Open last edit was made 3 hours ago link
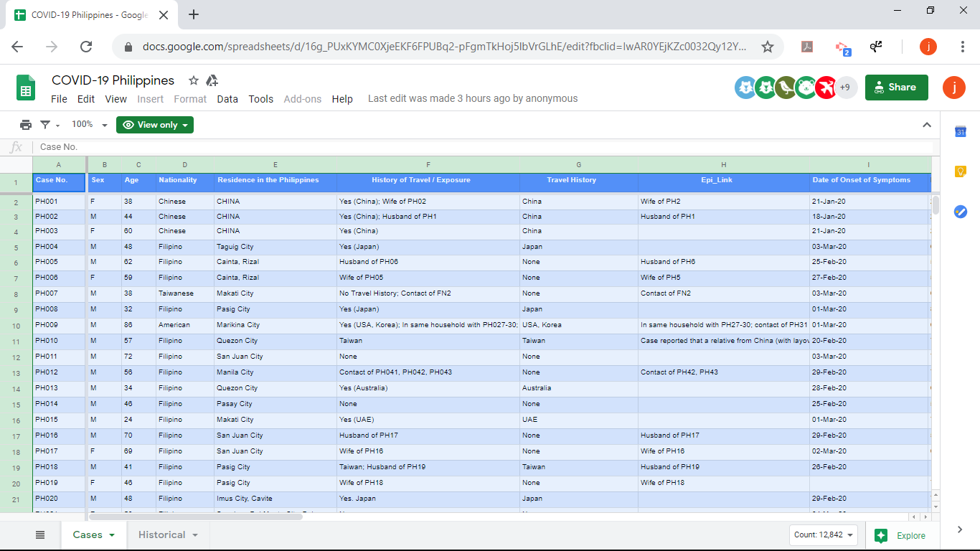This screenshot has width=980, height=551. pos(473,99)
